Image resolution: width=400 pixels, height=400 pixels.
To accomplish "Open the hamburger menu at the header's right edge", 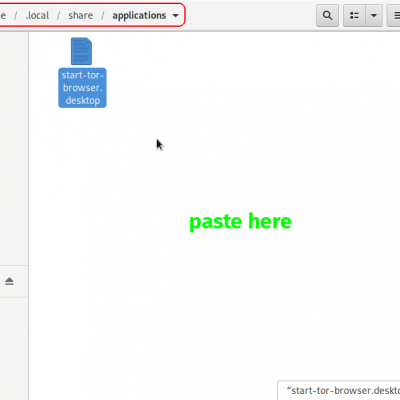I will [x=394, y=15].
